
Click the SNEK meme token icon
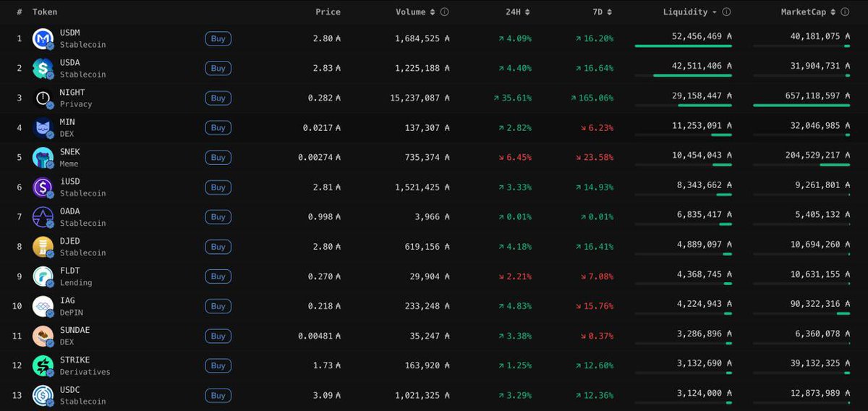[43, 157]
